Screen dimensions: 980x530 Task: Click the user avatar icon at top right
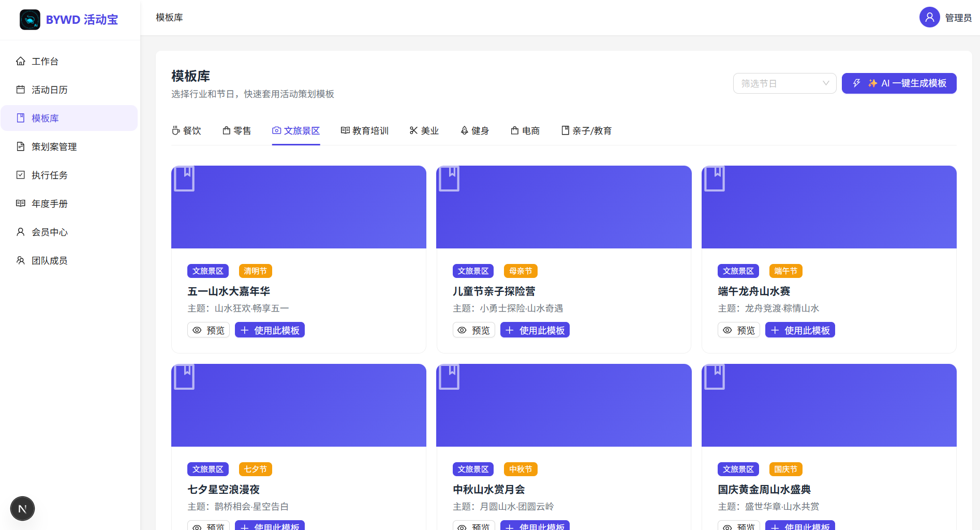point(929,17)
